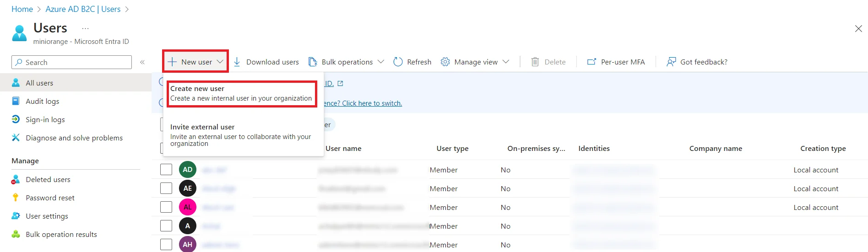The width and height of the screenshot is (868, 252).
Task: Click the User settings gear icon
Action: tap(16, 216)
